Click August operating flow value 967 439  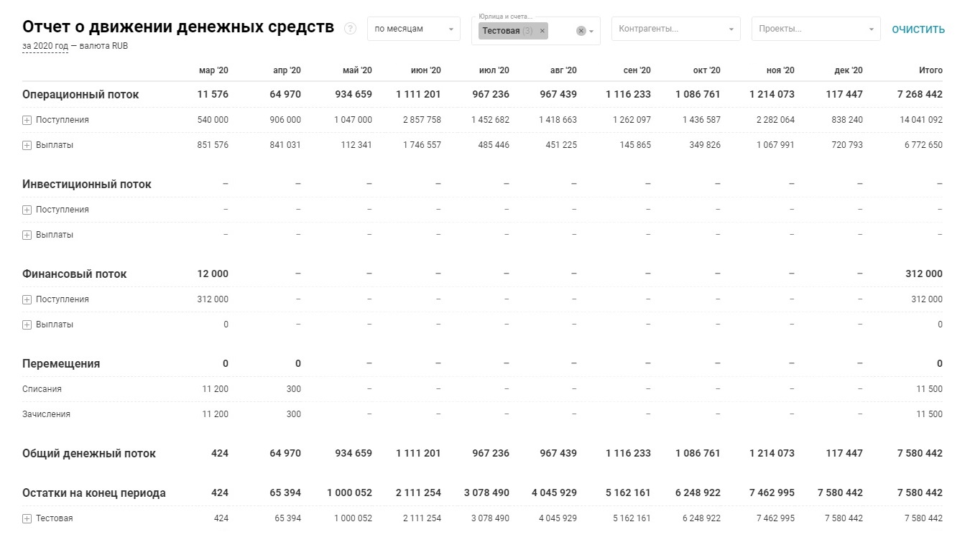[x=558, y=94]
